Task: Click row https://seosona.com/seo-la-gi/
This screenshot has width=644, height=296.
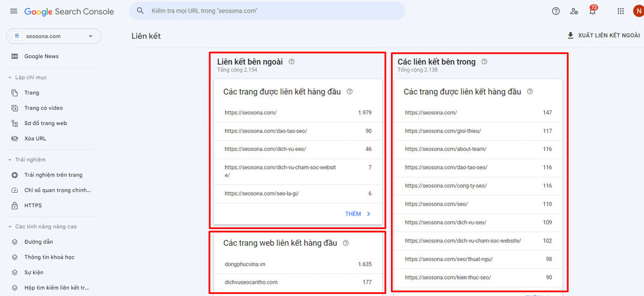Action: click(298, 193)
